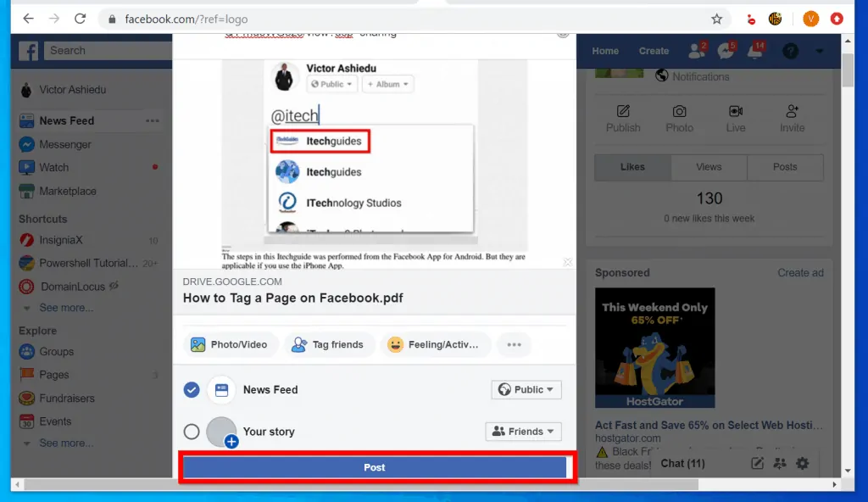Open friend requests icon in header
This screenshot has height=502, width=868.
697,50
